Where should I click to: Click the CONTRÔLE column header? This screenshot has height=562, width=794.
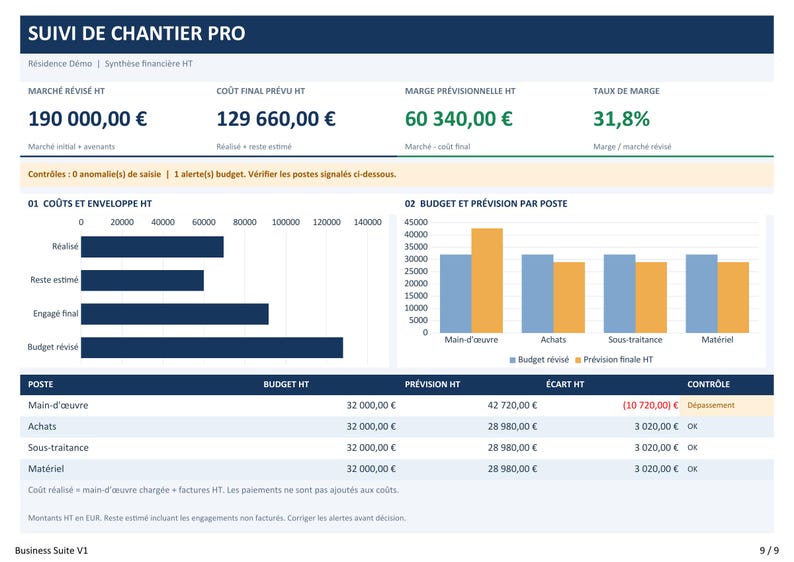(x=708, y=384)
